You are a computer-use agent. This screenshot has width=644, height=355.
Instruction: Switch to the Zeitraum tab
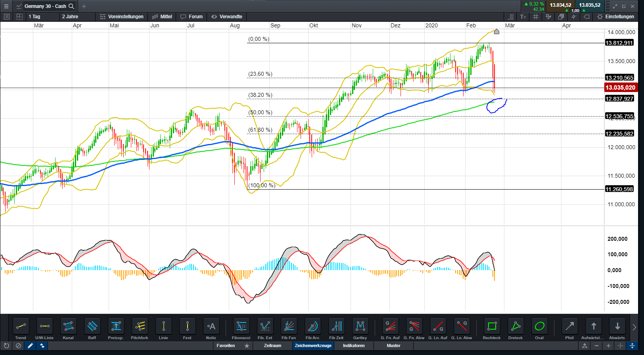click(x=272, y=346)
